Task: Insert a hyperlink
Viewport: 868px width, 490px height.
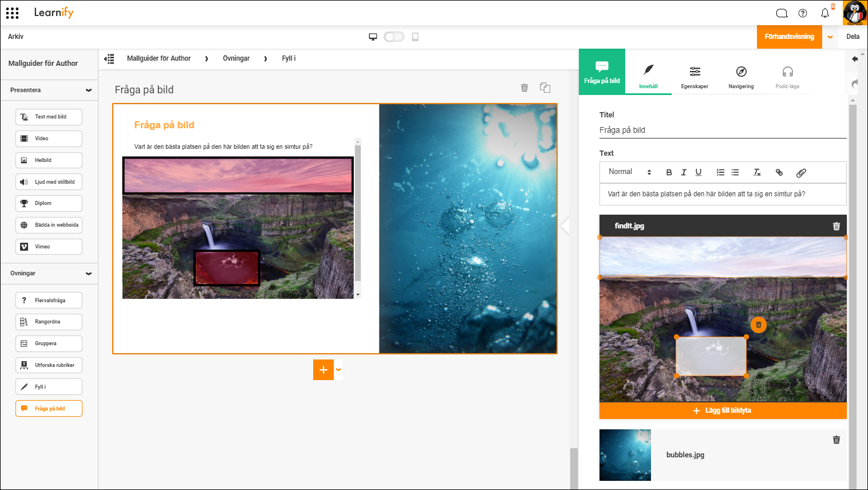Action: (779, 172)
